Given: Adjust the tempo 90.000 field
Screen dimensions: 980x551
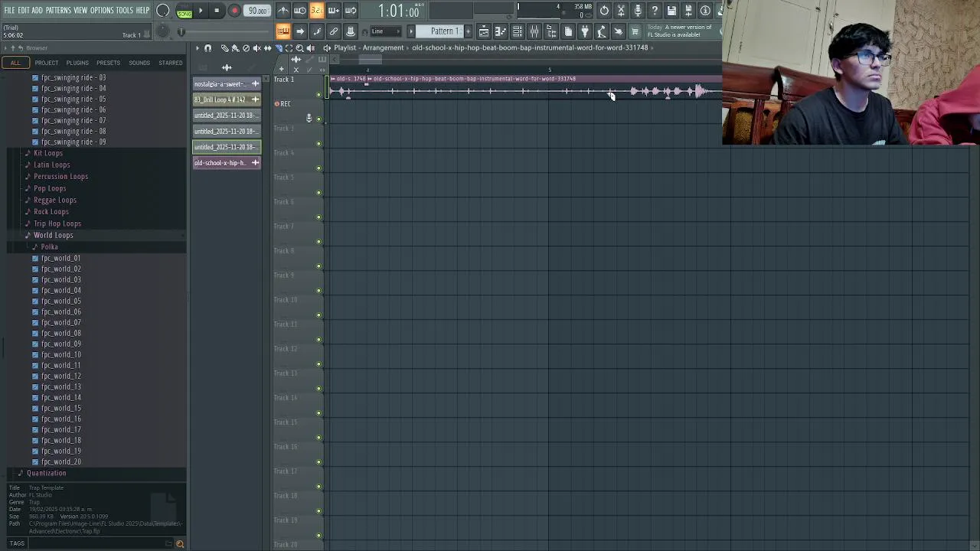Looking at the screenshot, I should tap(257, 11).
